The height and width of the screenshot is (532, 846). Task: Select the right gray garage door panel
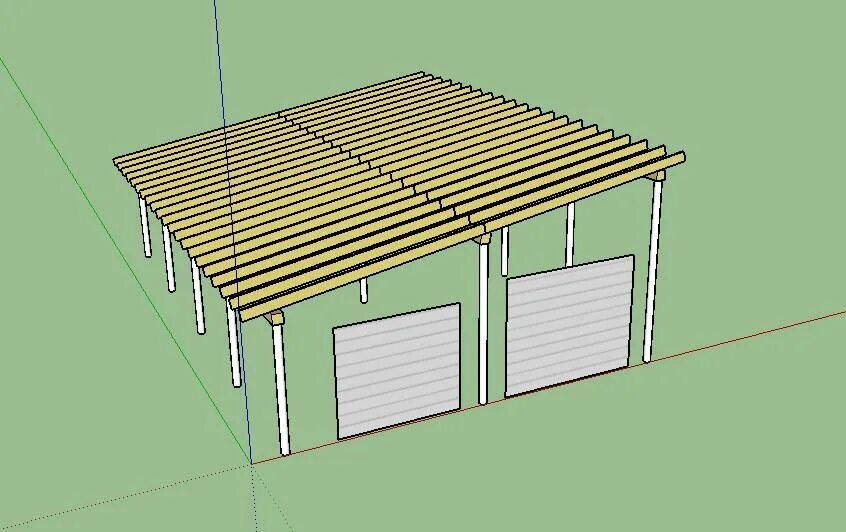coord(569,326)
